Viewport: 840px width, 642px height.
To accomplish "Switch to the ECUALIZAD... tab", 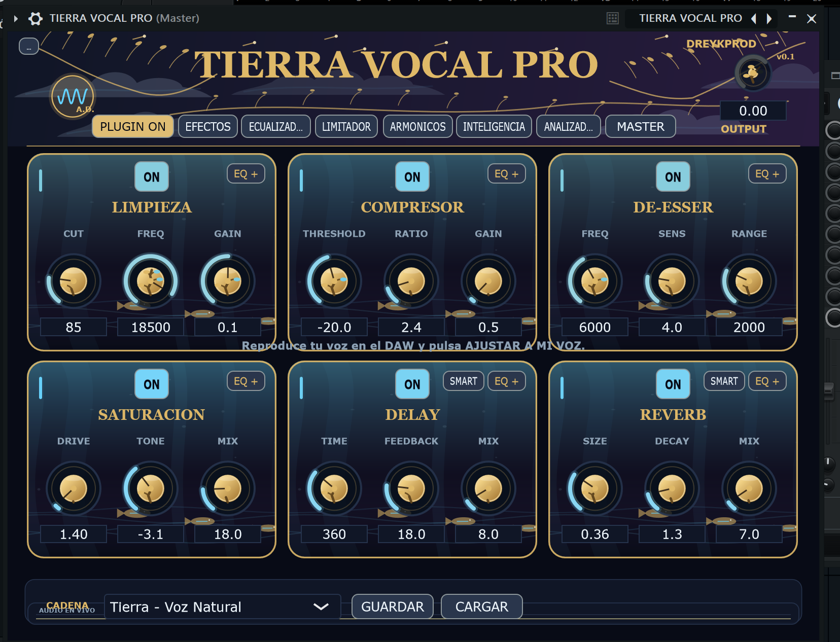I will point(275,126).
